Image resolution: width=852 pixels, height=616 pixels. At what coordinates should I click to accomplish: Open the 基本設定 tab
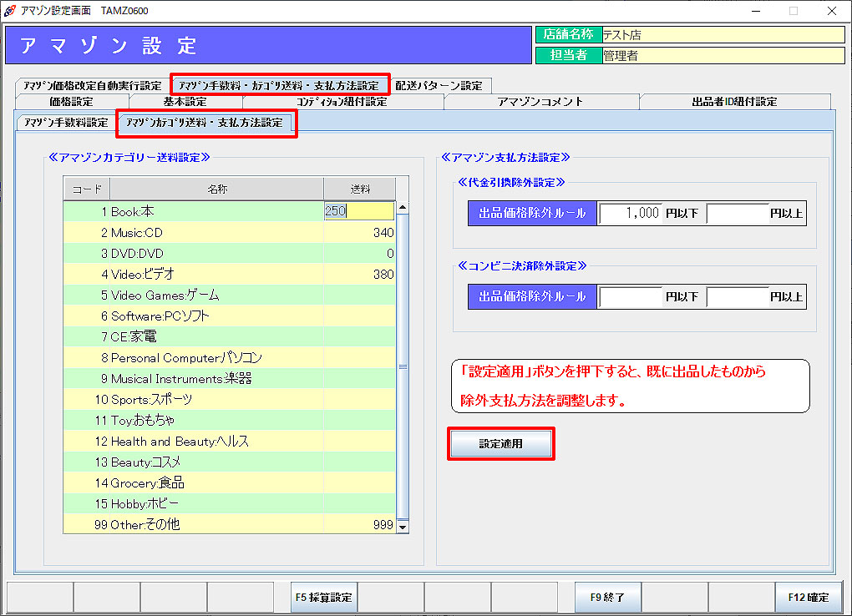185,102
